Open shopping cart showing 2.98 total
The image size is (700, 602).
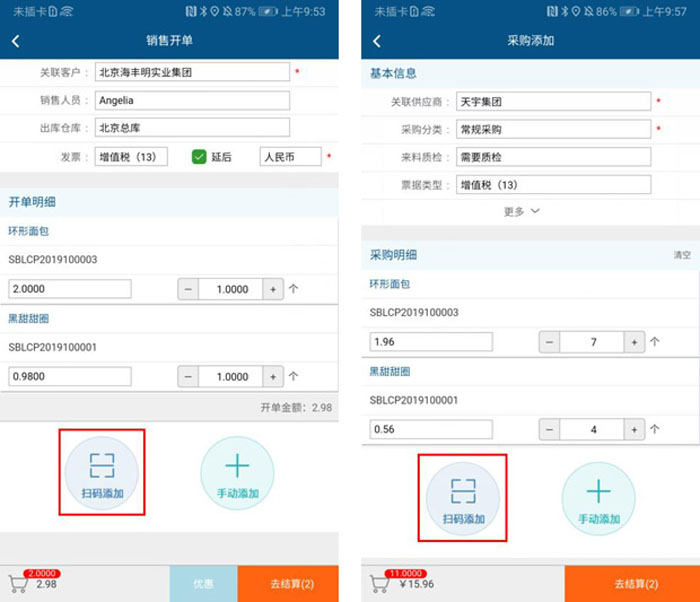(18, 584)
